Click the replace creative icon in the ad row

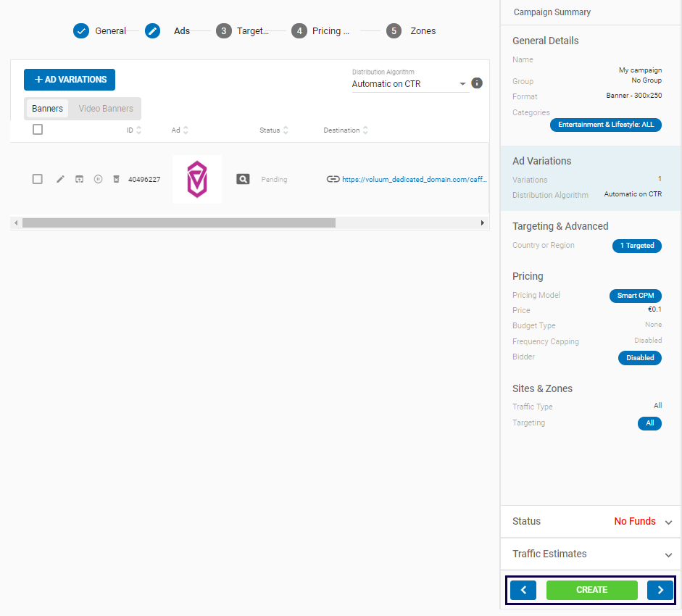point(79,179)
